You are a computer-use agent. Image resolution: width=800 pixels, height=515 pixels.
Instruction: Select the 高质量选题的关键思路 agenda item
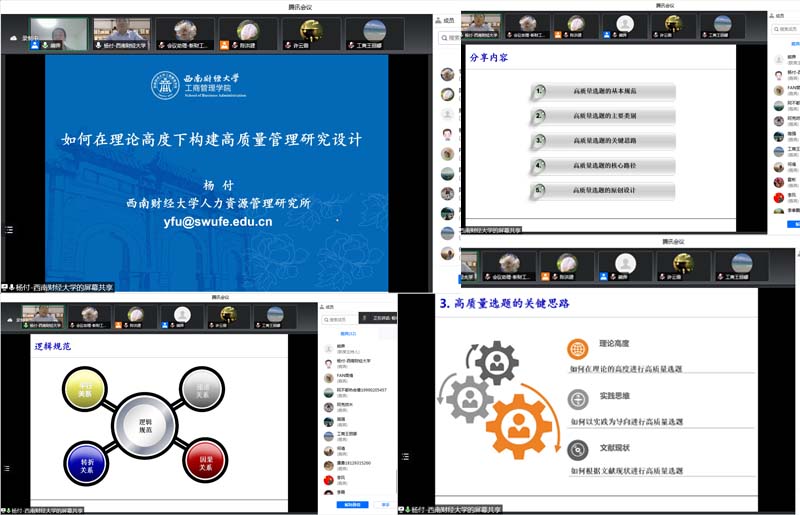point(604,141)
